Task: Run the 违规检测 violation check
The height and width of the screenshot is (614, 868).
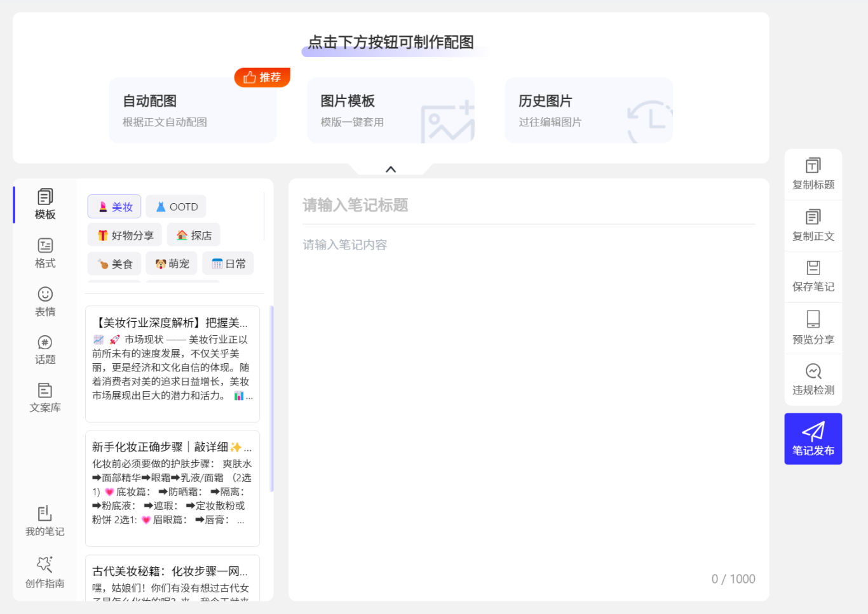Action: pyautogui.click(x=813, y=379)
